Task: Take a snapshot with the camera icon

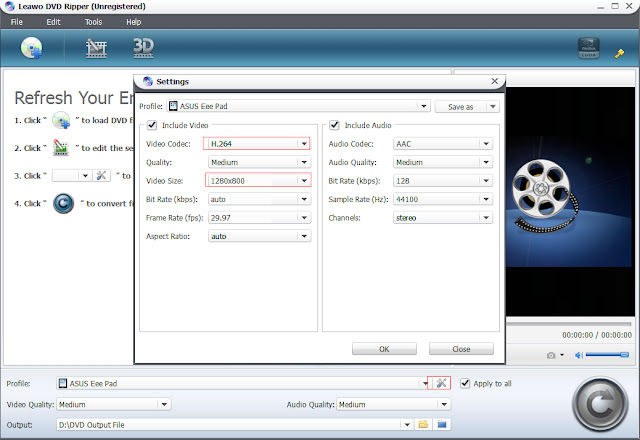Action: coord(551,355)
